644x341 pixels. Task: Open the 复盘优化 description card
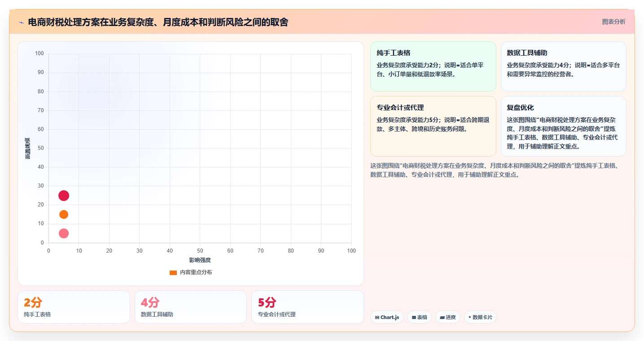click(563, 126)
